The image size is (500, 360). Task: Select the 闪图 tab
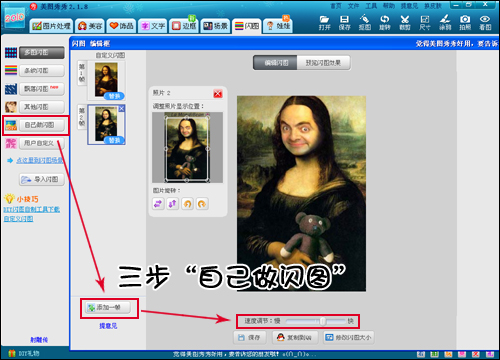[x=247, y=26]
